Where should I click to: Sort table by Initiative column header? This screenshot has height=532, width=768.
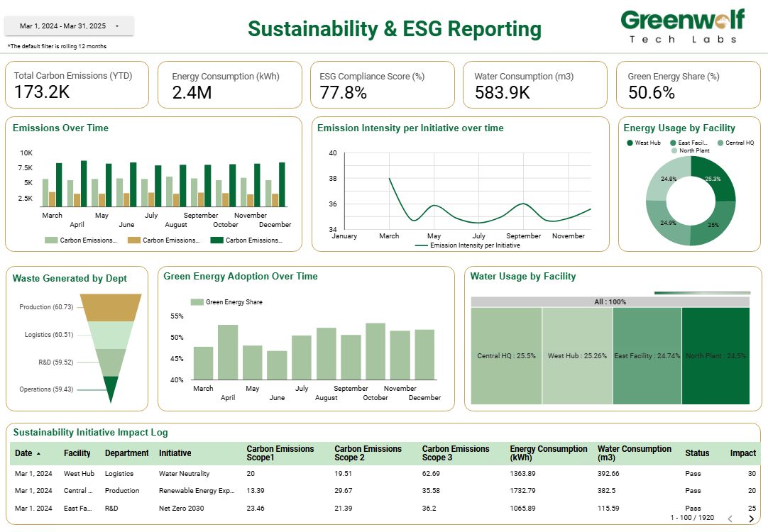pos(175,453)
